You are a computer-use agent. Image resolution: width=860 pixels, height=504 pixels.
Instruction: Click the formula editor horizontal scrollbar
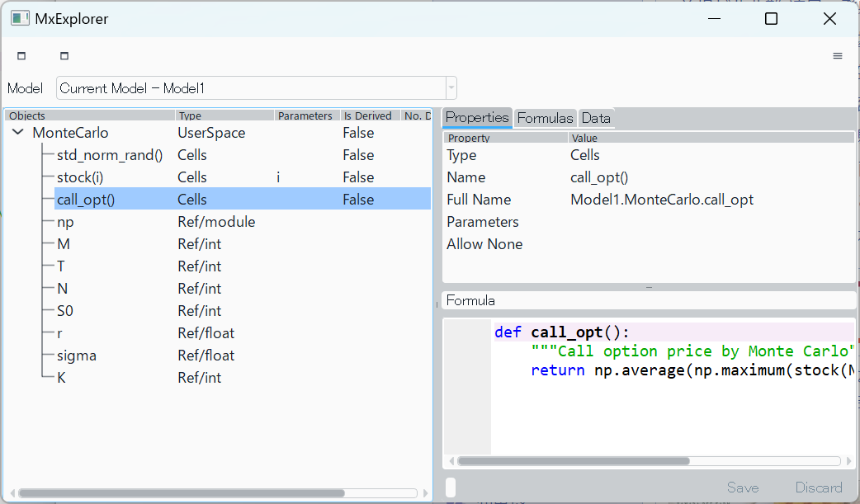coord(573,461)
